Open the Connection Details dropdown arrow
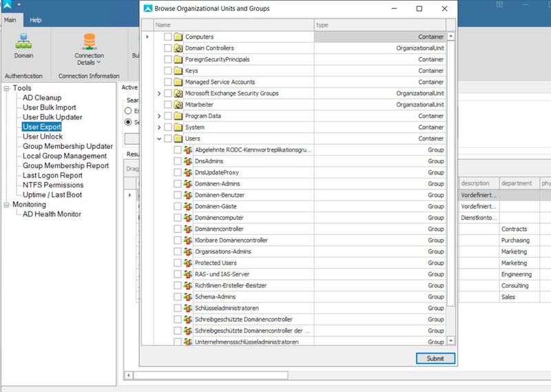Image resolution: width=551 pixels, height=392 pixels. coord(98,62)
